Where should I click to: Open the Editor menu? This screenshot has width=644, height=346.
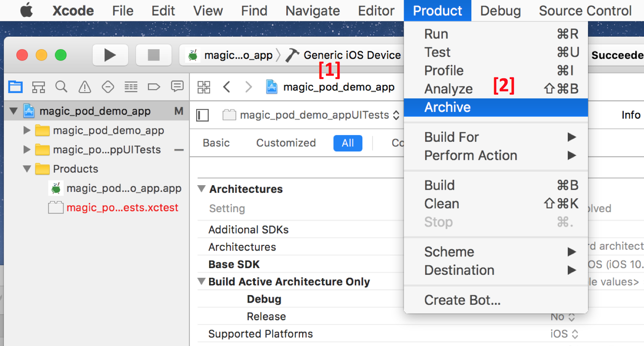click(376, 11)
